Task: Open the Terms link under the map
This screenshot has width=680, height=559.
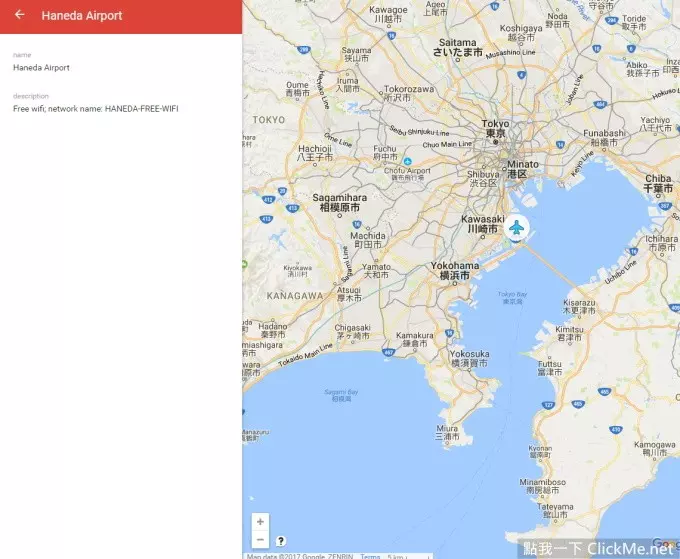Action: click(x=370, y=556)
